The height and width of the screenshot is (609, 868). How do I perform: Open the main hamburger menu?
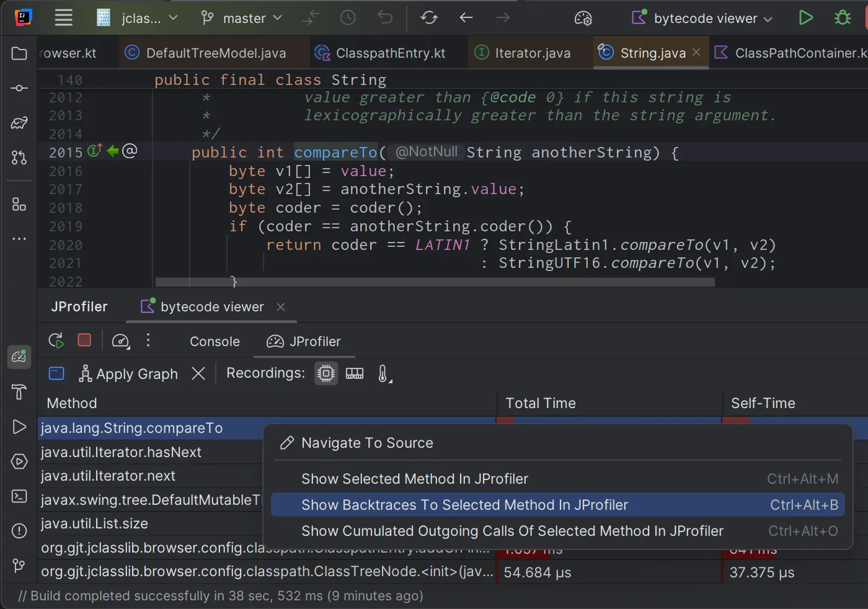(x=63, y=18)
